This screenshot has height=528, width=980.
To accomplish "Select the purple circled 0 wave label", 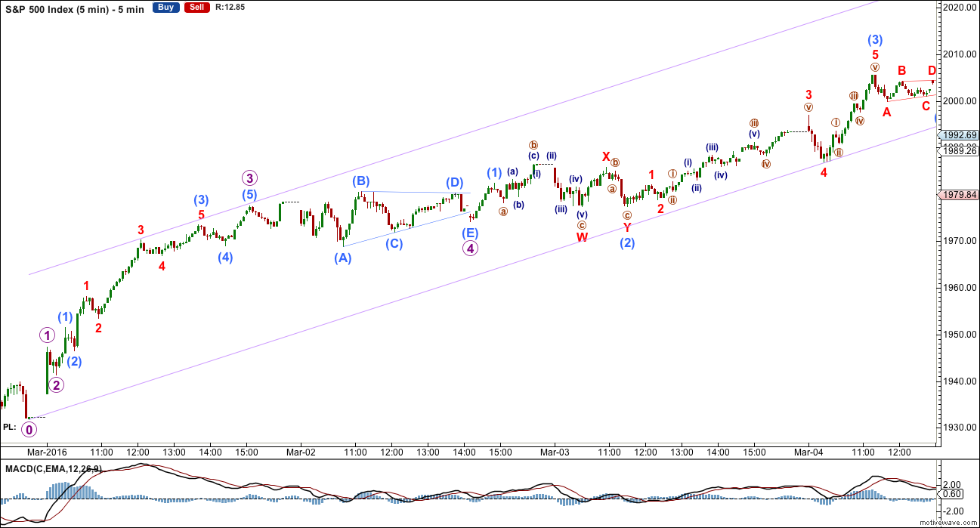I will 29,430.
